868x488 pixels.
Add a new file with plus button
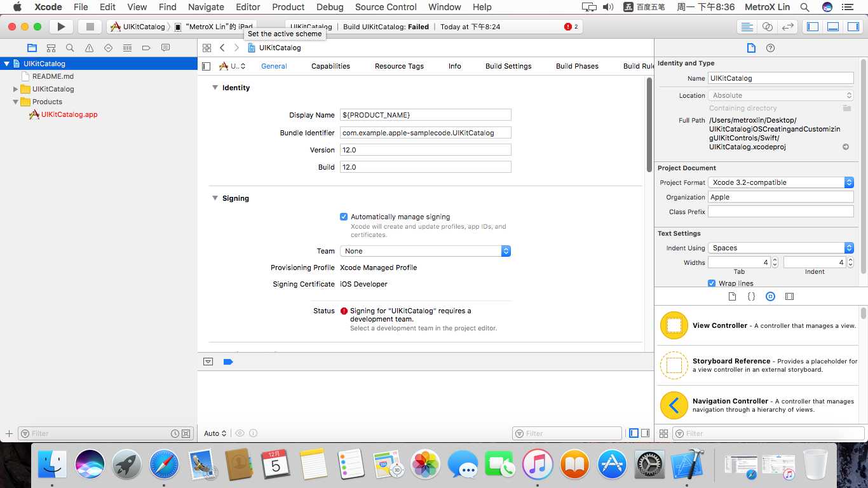point(9,433)
